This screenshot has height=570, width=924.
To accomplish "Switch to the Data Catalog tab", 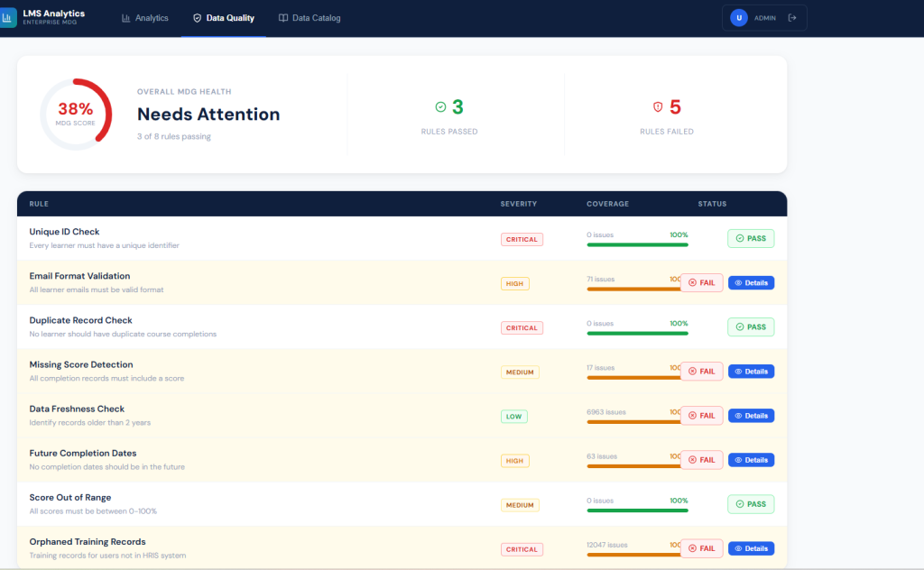I will pyautogui.click(x=310, y=18).
